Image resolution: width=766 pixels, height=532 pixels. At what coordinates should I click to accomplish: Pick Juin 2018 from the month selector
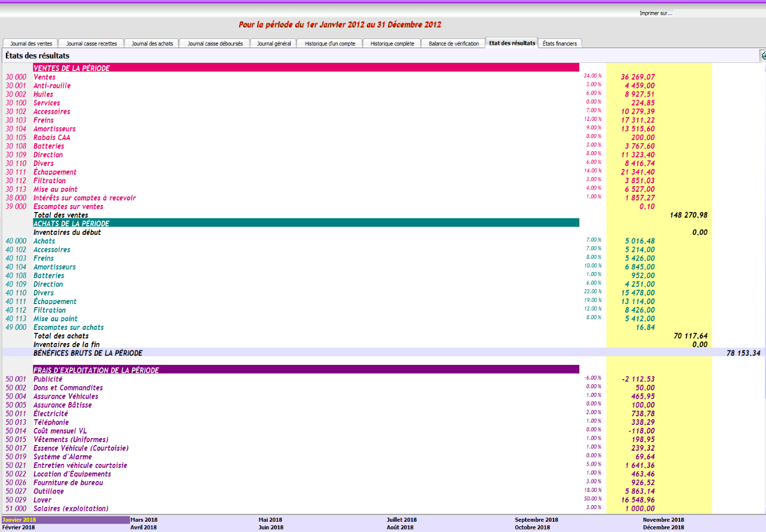pyautogui.click(x=271, y=527)
